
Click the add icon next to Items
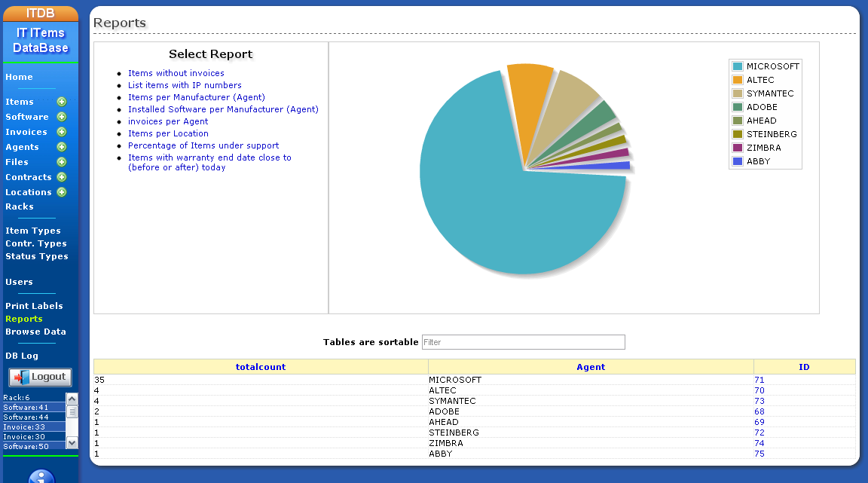click(62, 102)
